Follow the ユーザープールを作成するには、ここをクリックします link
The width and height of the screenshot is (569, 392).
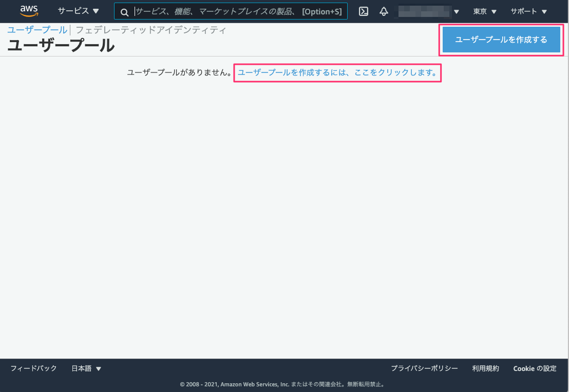coord(337,72)
